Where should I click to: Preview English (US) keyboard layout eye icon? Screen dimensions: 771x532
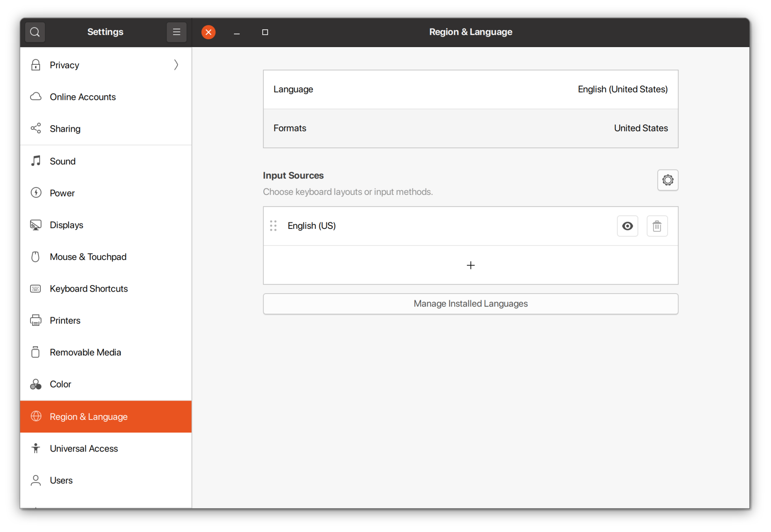pos(627,226)
